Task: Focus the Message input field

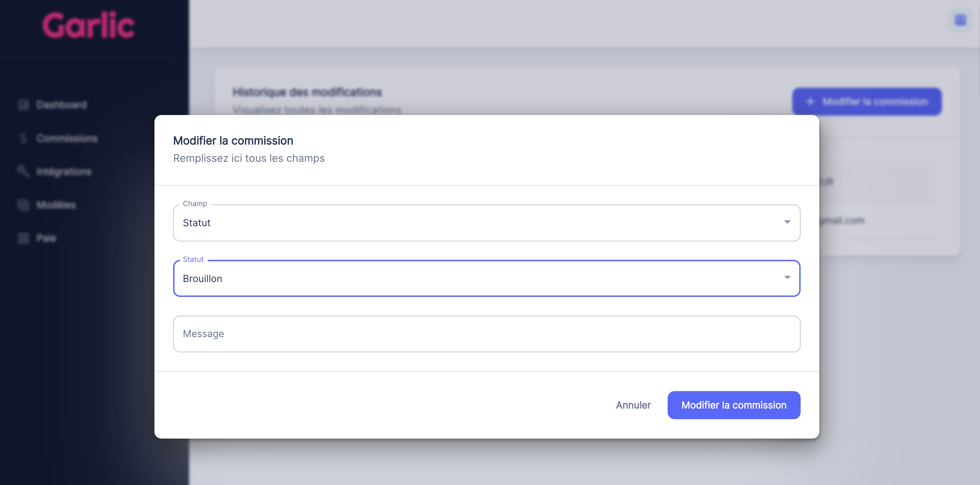Action: [x=486, y=334]
